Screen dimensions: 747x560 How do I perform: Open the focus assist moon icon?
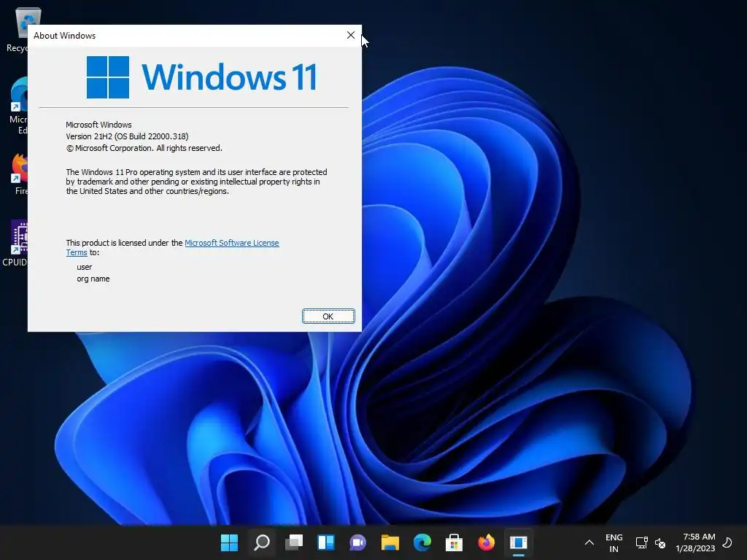[727, 542]
